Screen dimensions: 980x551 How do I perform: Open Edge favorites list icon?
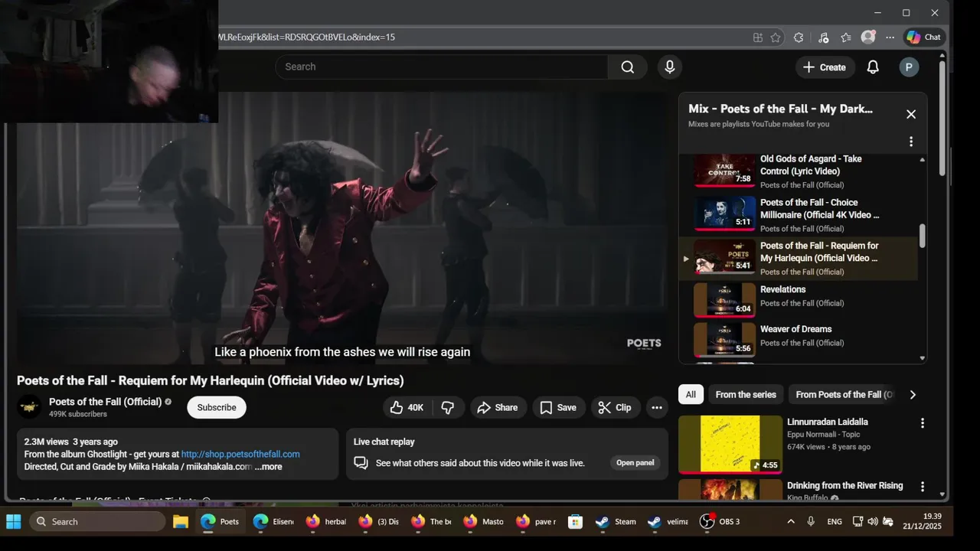[846, 37]
